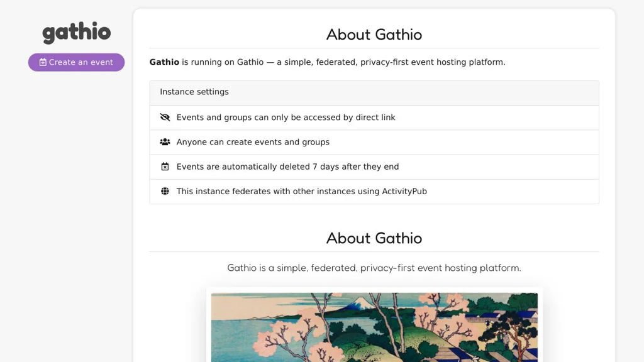Viewport: 644px width, 362px height.
Task: Click the gathio logo
Action: pos(76,33)
